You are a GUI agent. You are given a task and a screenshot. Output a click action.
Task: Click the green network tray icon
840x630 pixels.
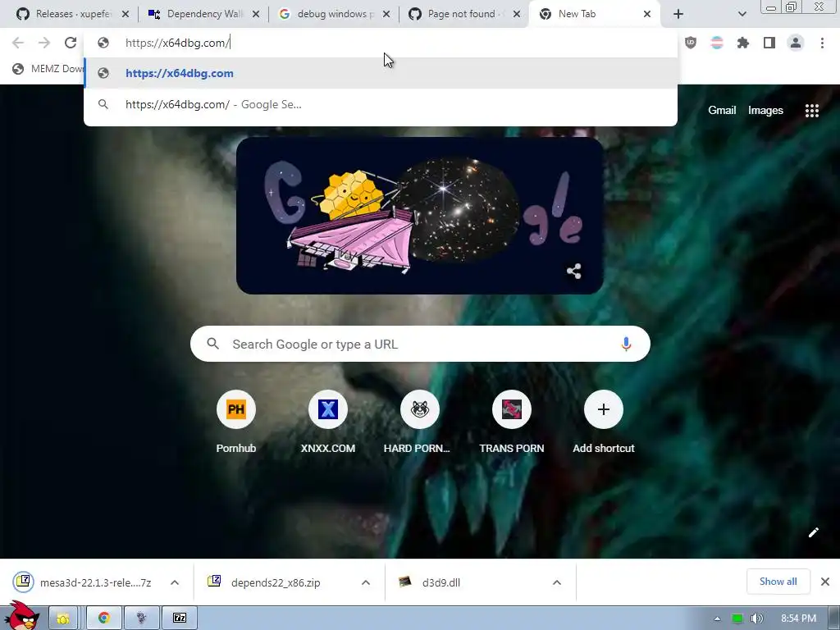[x=737, y=619]
